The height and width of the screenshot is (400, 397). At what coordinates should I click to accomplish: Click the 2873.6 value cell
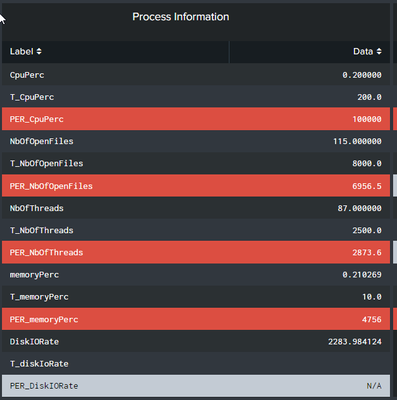pos(367,252)
